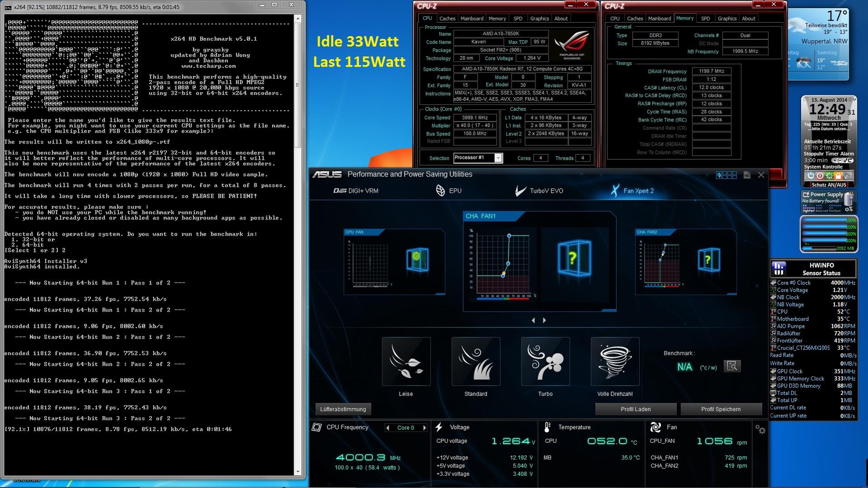Click the red restart icon in System Kontrolle

820,175
